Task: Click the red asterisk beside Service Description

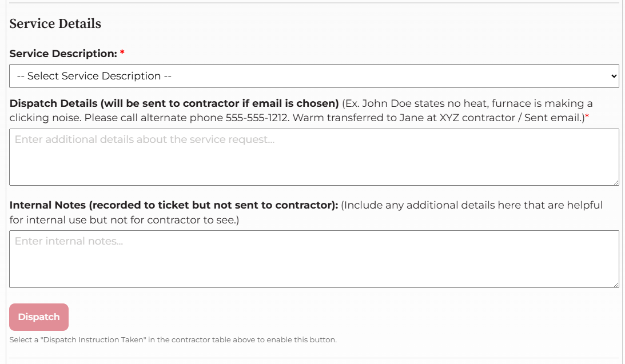Action: point(122,53)
